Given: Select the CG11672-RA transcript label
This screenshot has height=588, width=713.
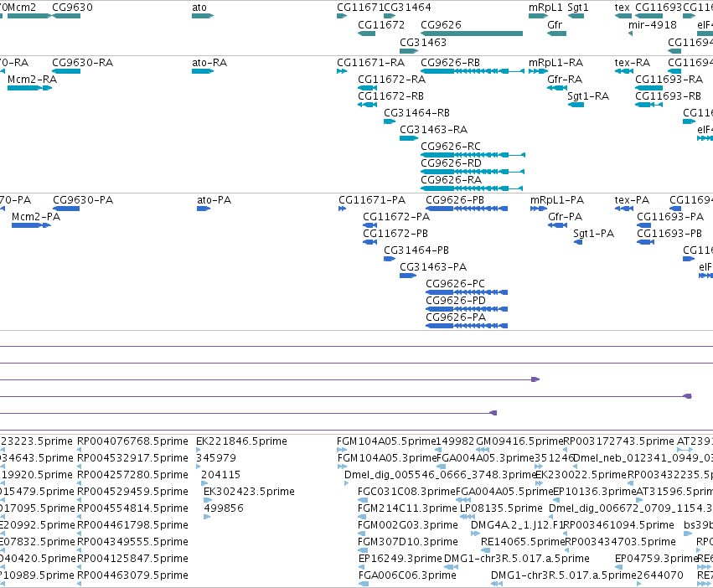Looking at the screenshot, I should click(391, 80).
